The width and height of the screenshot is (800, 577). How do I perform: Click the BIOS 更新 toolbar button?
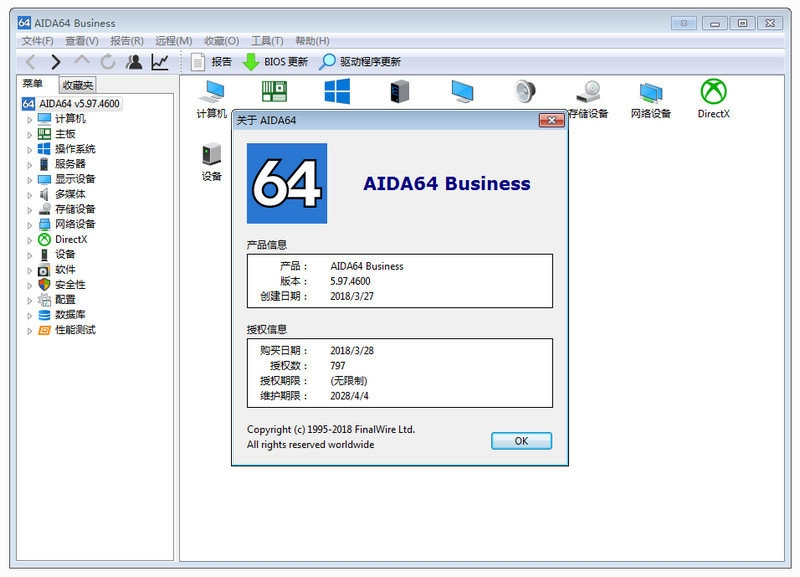(274, 62)
